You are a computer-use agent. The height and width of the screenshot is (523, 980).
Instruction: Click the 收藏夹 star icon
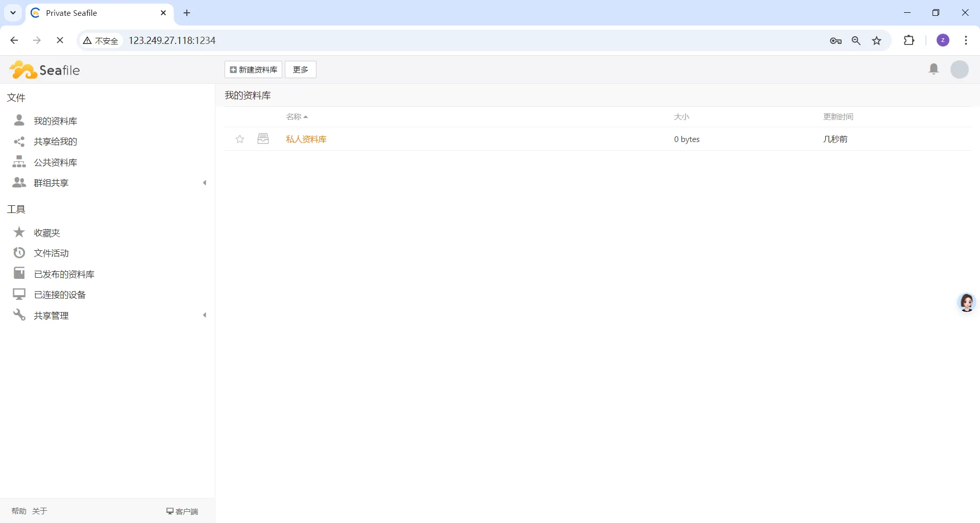[19, 232]
